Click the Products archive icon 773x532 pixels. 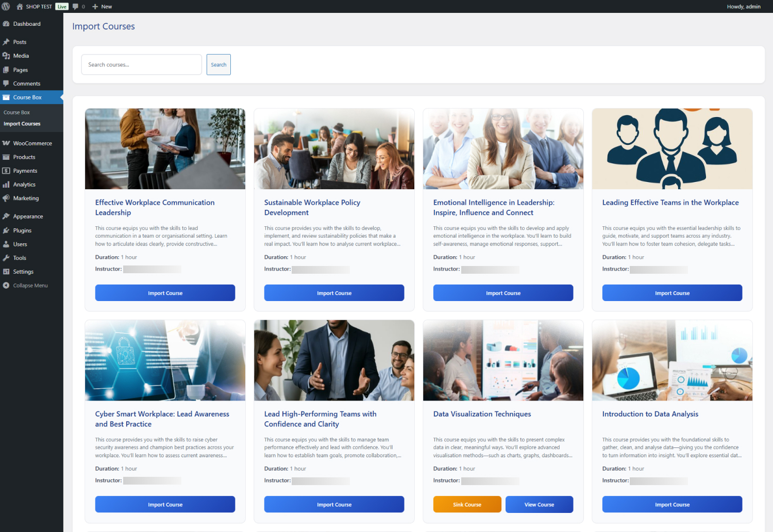pyautogui.click(x=6, y=157)
